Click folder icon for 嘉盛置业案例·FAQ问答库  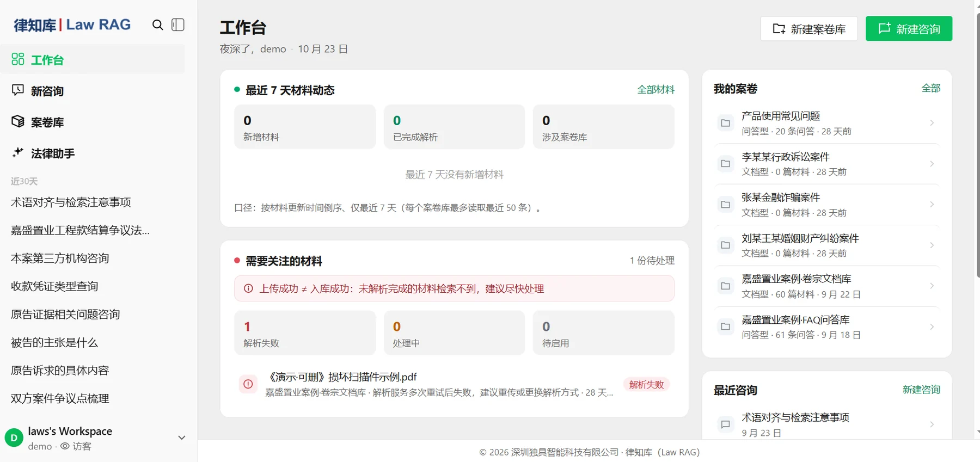(726, 327)
